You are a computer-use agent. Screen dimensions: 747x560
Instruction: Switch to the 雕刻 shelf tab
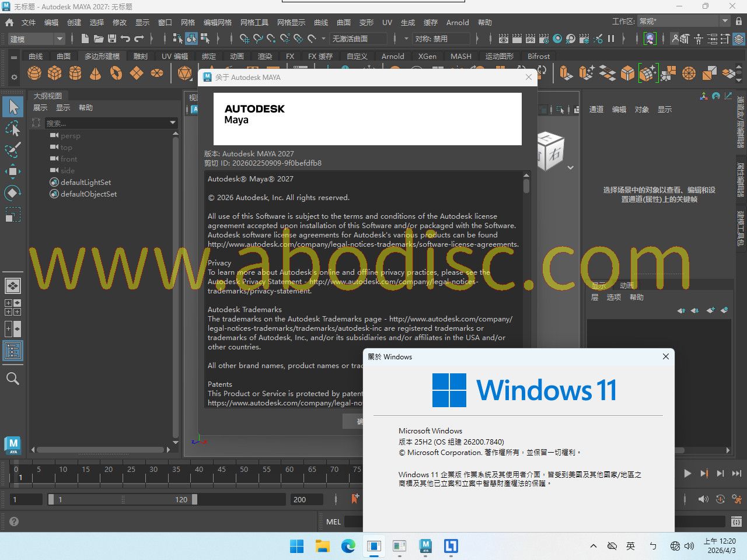(141, 57)
